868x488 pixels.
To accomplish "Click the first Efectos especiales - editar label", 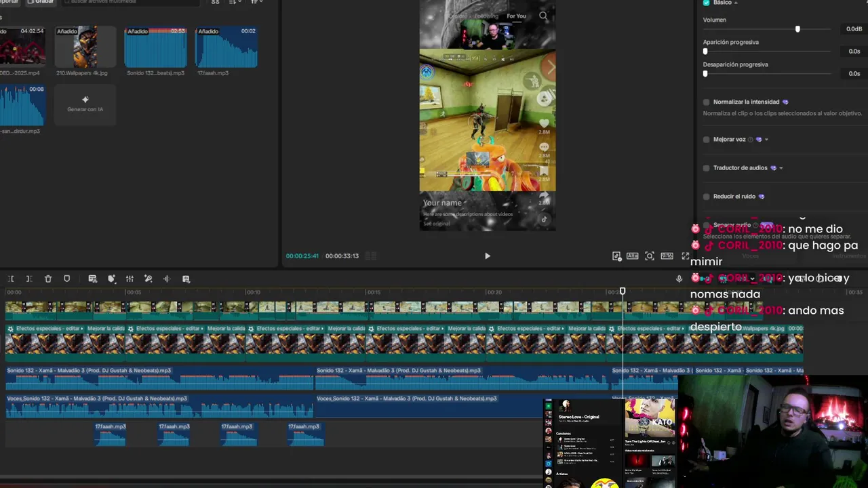I will (x=49, y=329).
